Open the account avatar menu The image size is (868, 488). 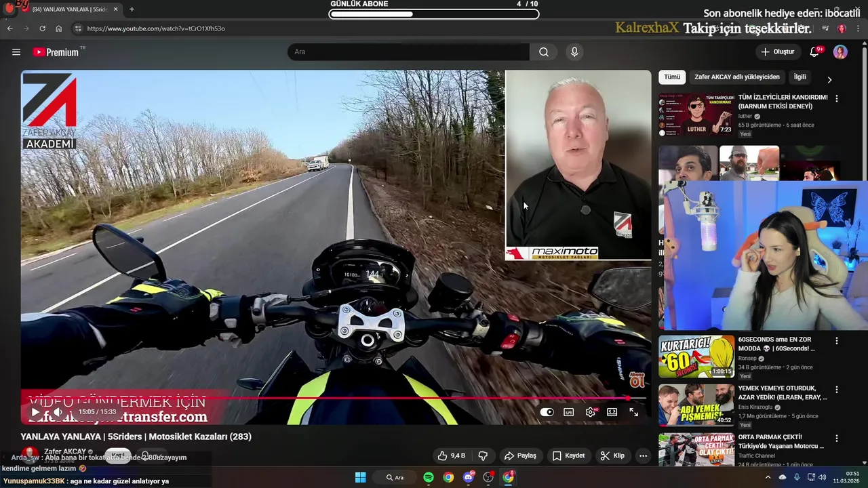click(x=840, y=52)
